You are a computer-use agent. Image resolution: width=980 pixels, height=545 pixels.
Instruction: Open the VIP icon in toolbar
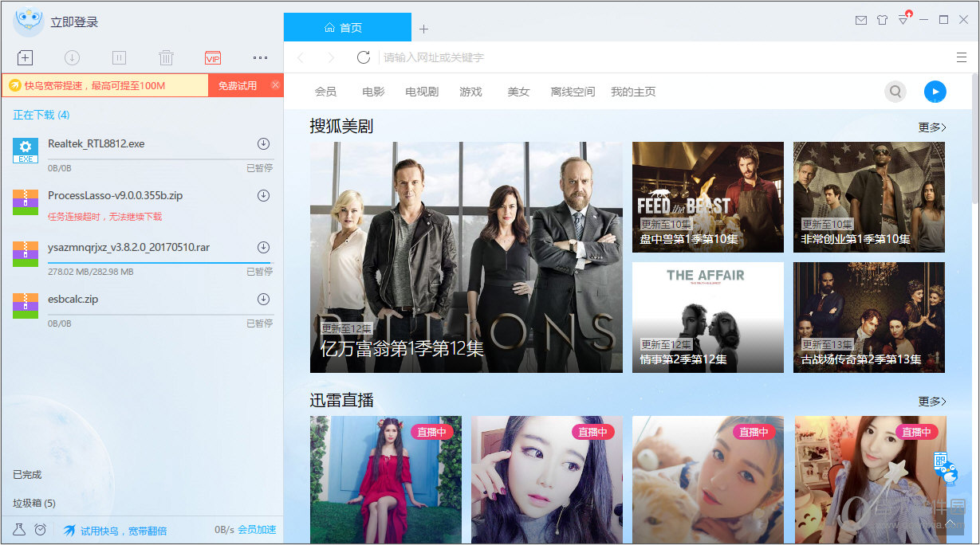point(213,58)
